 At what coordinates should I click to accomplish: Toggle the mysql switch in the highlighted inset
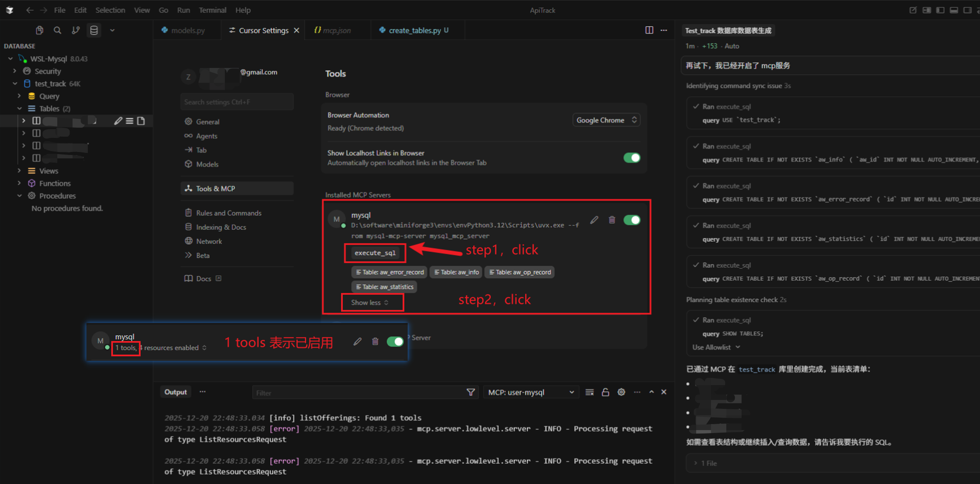coord(395,342)
